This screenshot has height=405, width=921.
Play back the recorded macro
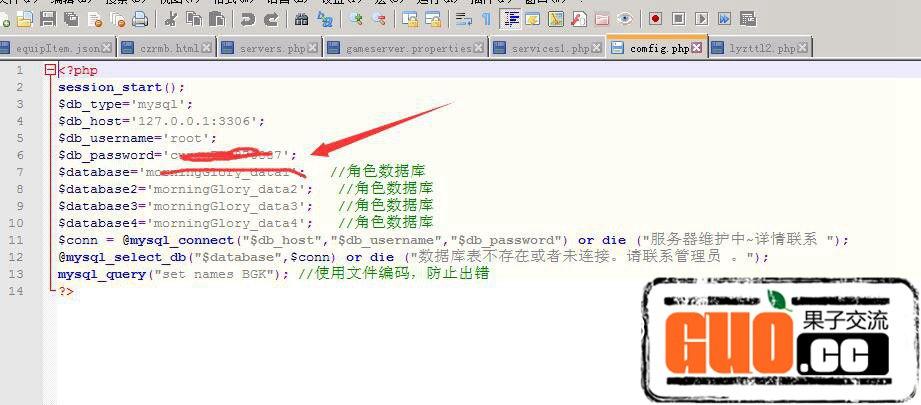(702, 19)
